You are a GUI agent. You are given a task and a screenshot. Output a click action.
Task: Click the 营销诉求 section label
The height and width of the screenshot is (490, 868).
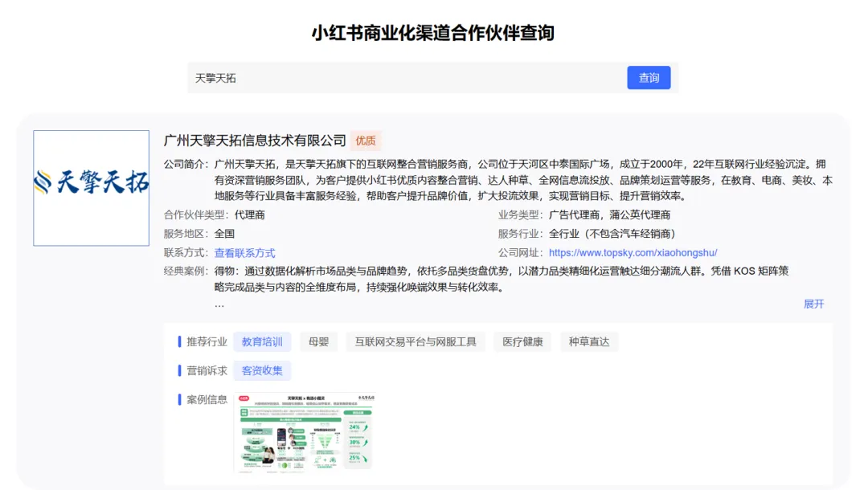[207, 370]
